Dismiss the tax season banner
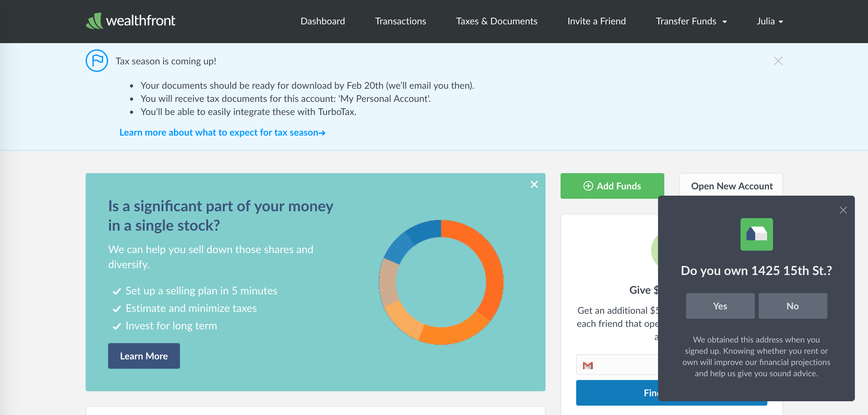 778,61
